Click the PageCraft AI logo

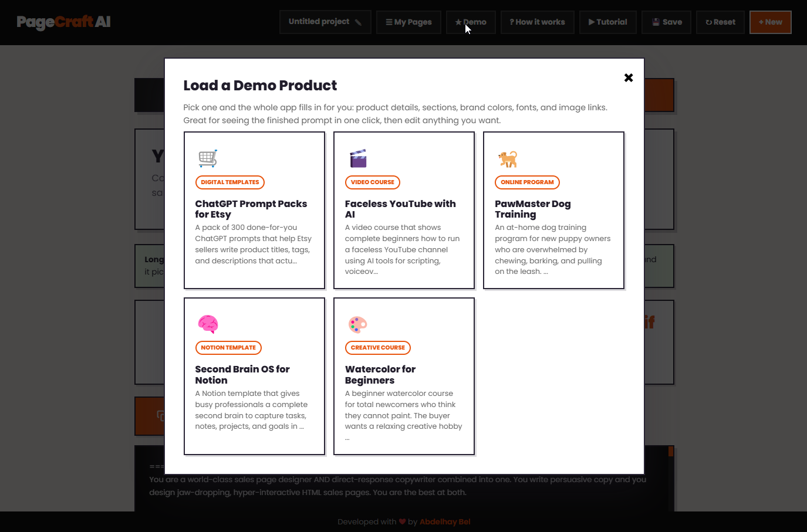[x=63, y=22]
